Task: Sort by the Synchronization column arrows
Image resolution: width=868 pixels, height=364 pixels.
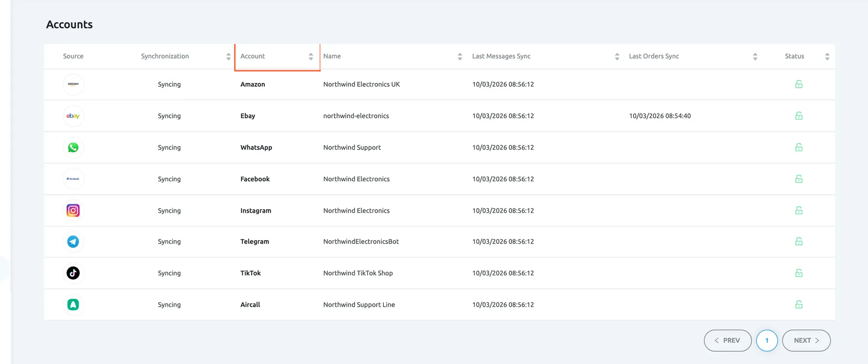Action: click(229, 56)
